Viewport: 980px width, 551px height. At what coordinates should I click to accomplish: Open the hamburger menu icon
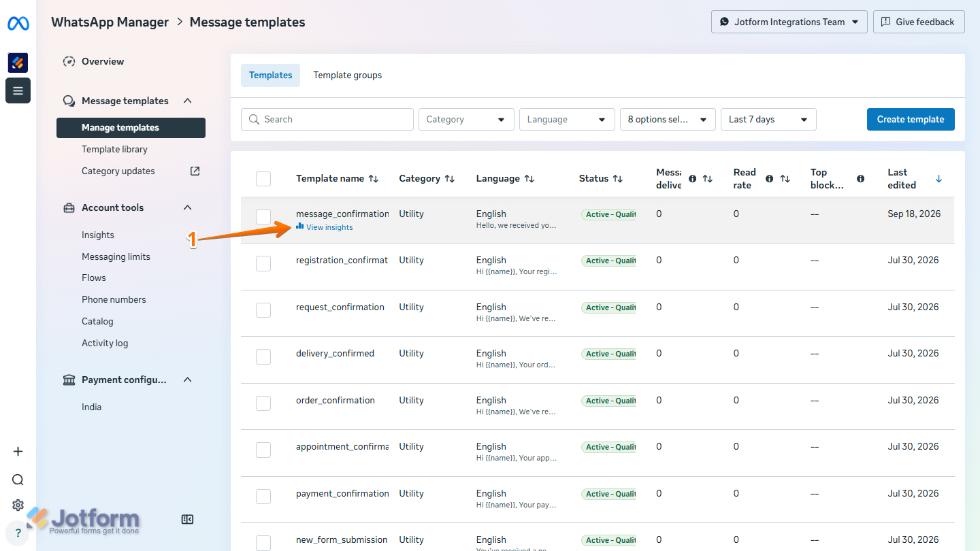coord(18,90)
